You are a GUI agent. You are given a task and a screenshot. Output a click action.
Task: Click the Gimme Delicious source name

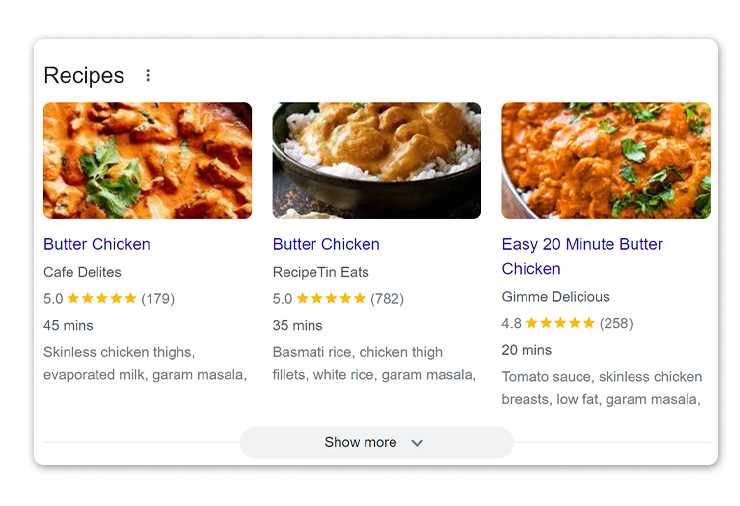coord(555,297)
